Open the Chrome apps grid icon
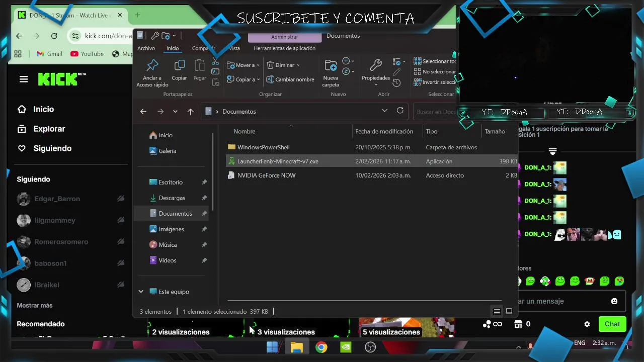 point(18,54)
